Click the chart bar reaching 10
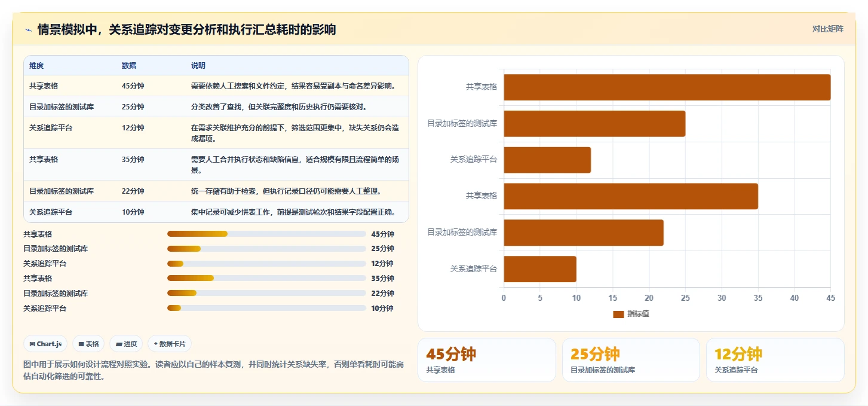This screenshot has height=406, width=868. 540,269
